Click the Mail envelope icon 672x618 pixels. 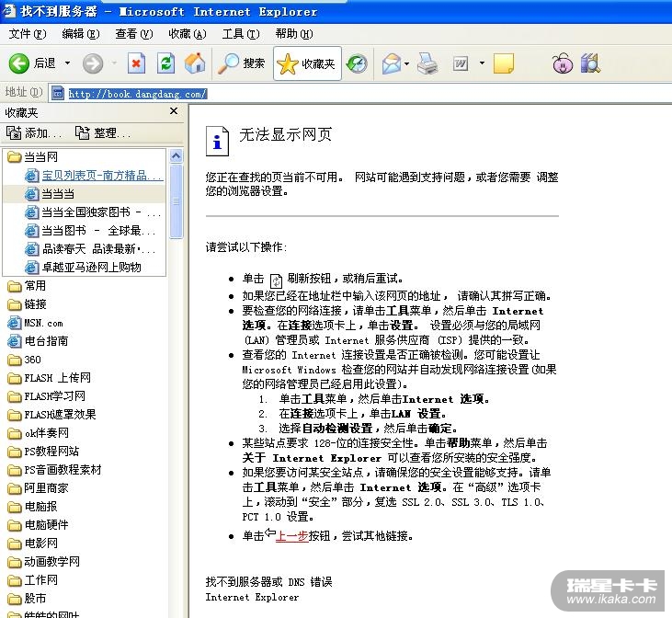pyautogui.click(x=392, y=63)
